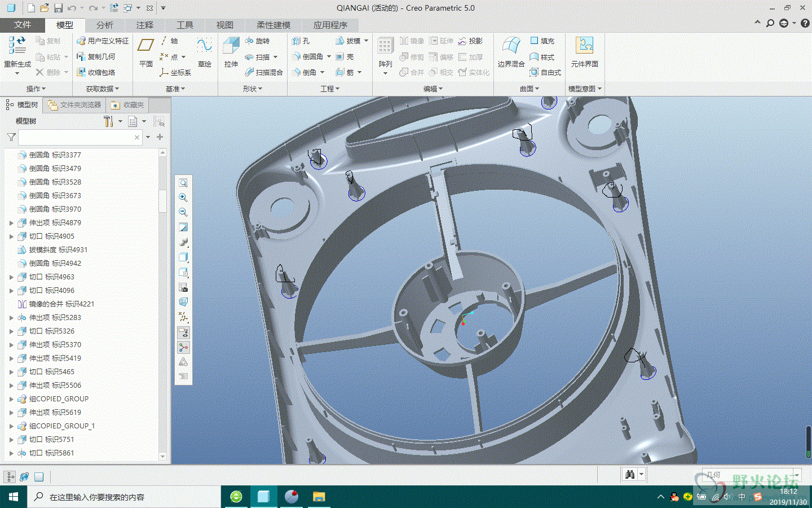Select 拔模斜度 标识4931 in model tree
812x508 pixels.
pos(52,250)
